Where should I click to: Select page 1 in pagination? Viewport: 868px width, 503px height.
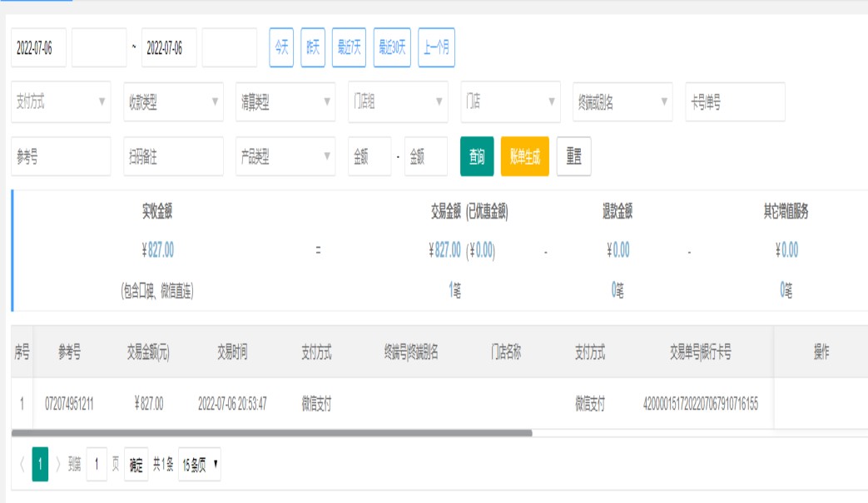40,465
